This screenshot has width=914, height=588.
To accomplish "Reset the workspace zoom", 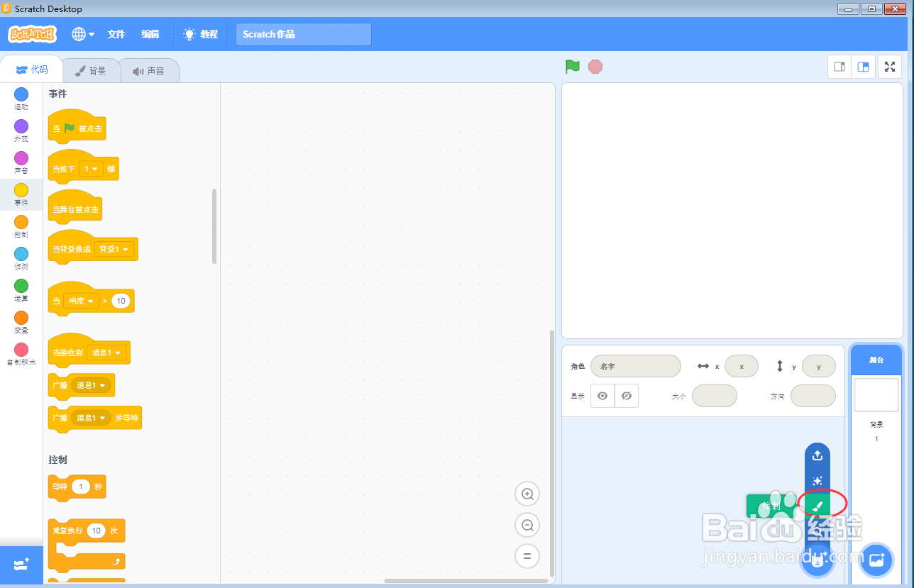I will [527, 556].
